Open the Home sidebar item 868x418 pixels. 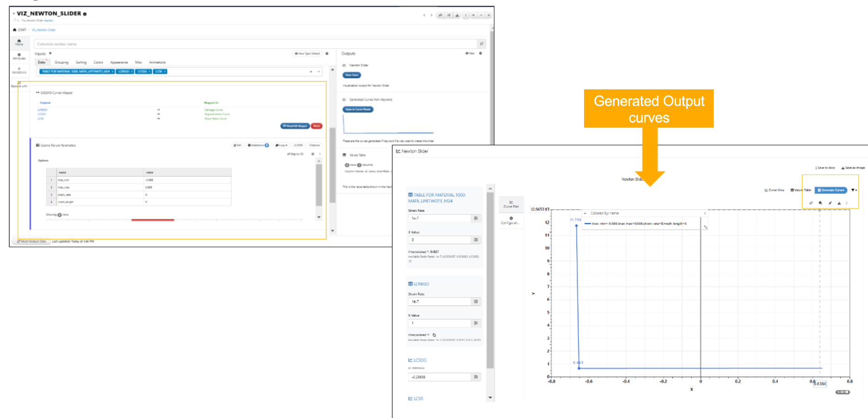19,43
